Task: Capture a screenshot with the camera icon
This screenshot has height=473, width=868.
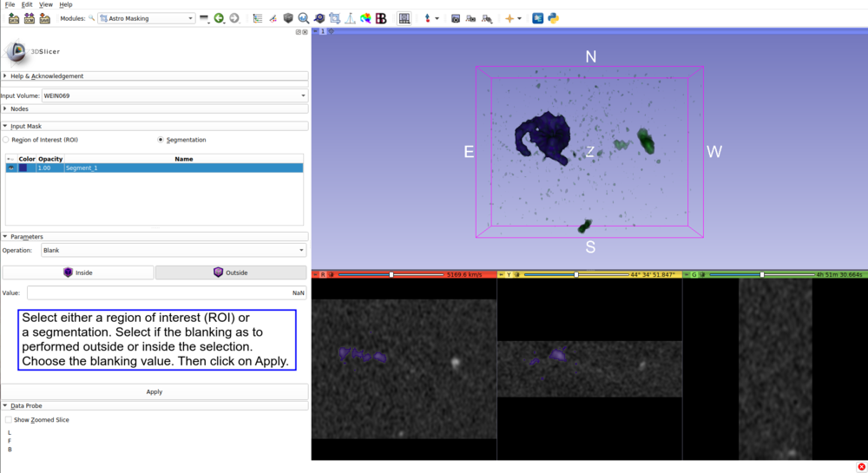Action: point(455,18)
